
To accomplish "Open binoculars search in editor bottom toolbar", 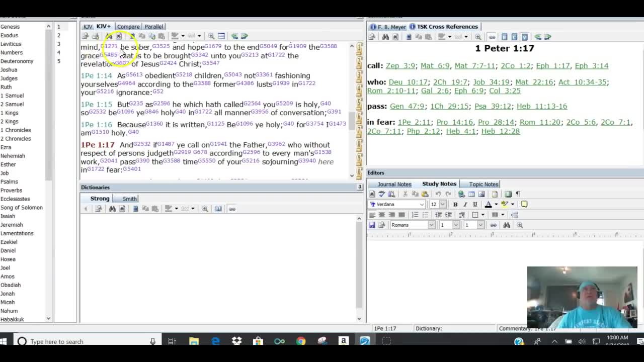I will tap(507, 225).
